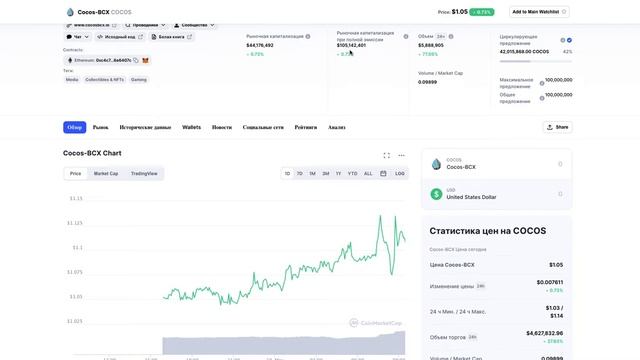Click the green dollar icon in converter
The width and height of the screenshot is (640, 360).
tap(436, 194)
